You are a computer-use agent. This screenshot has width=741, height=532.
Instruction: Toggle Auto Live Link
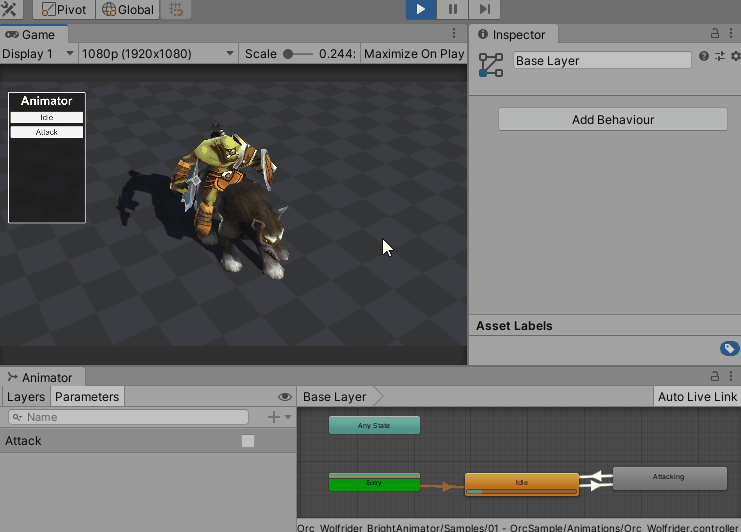click(x=697, y=397)
